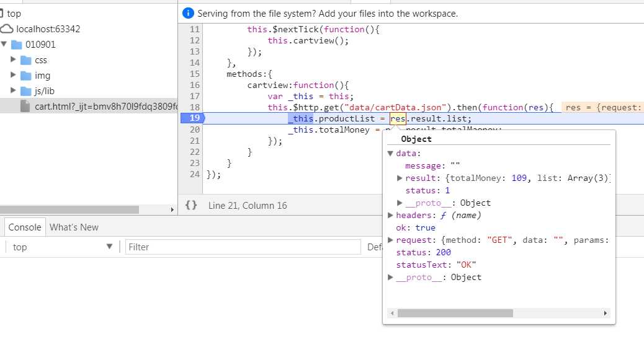Select the css folder row
This screenshot has height=342, width=644.
point(41,60)
